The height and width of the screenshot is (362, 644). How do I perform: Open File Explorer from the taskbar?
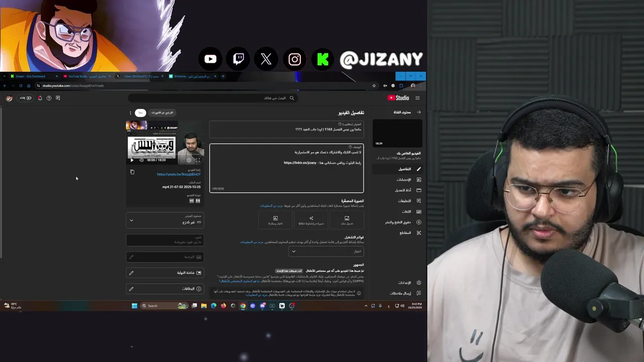click(204, 306)
